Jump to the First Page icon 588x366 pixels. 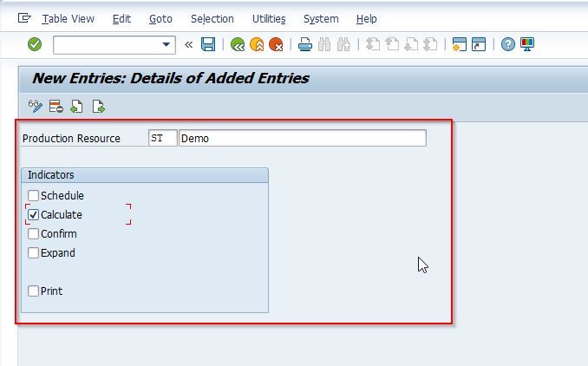(372, 44)
